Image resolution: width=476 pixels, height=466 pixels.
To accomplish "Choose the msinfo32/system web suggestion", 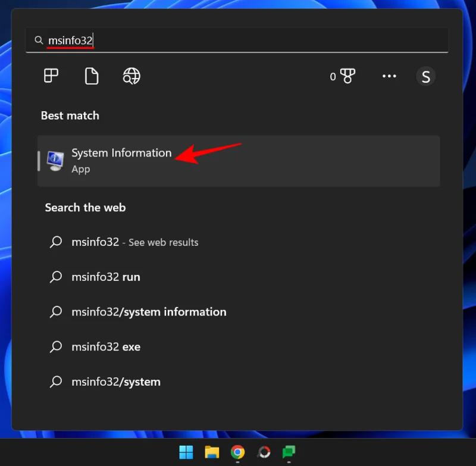I will (x=116, y=381).
